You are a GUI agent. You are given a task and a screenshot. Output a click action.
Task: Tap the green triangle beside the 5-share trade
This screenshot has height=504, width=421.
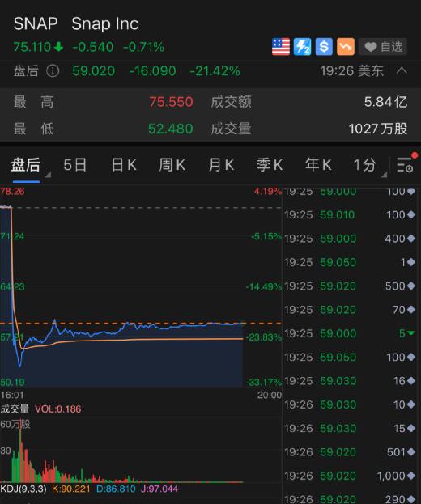pyautogui.click(x=411, y=333)
